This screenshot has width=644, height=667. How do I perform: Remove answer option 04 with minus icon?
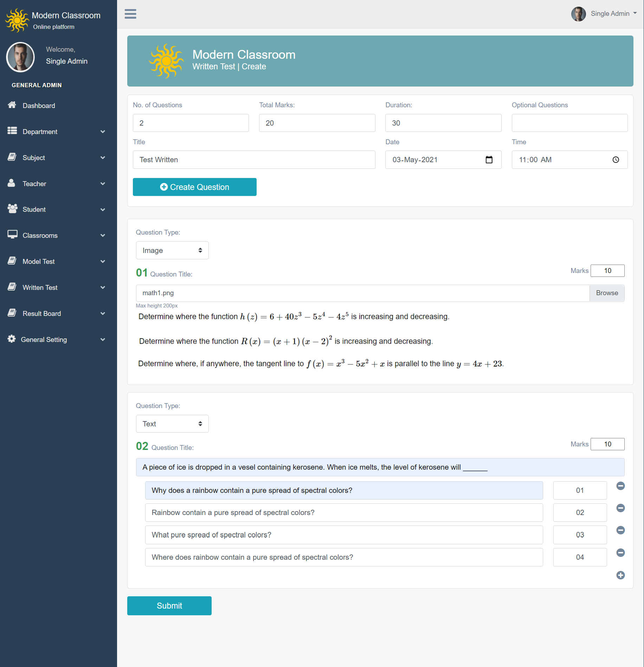[x=620, y=553]
